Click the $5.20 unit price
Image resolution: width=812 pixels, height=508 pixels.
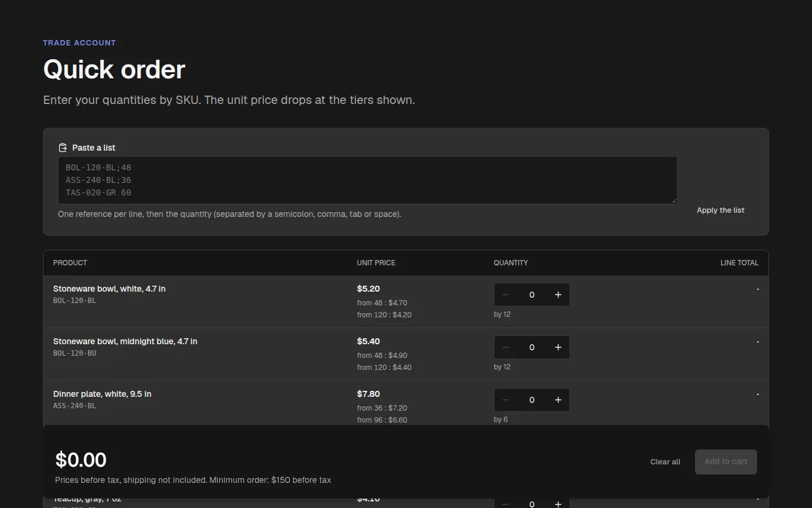click(368, 289)
